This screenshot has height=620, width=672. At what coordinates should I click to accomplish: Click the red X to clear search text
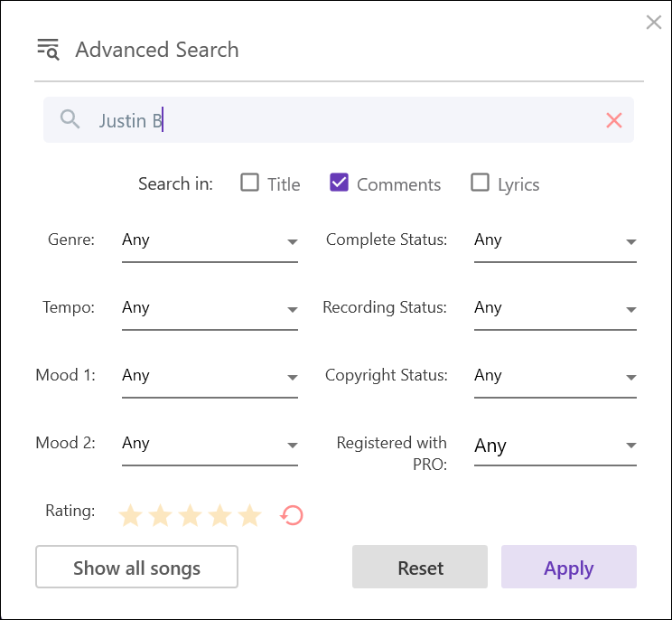click(x=614, y=120)
